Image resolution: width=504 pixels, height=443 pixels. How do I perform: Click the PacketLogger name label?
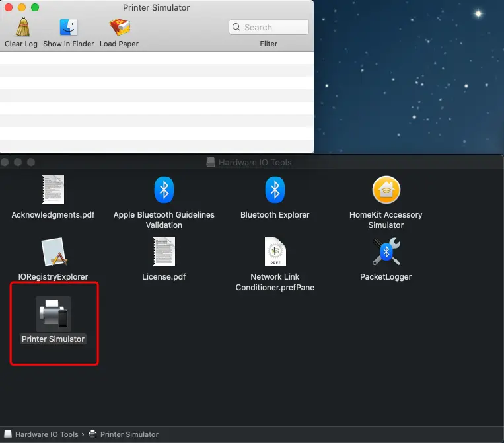pos(386,276)
